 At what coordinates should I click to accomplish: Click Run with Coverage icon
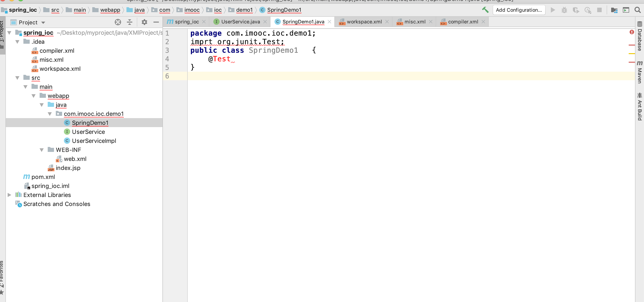[x=576, y=10]
